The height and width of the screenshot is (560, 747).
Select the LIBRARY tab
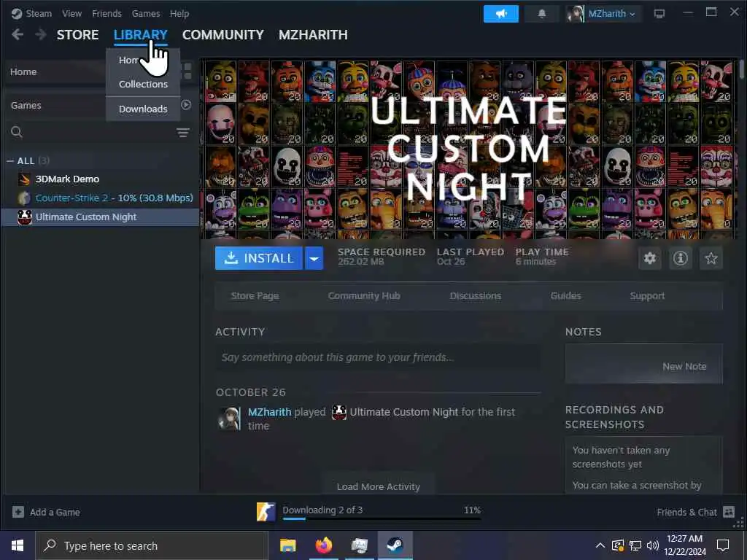[x=141, y=35]
